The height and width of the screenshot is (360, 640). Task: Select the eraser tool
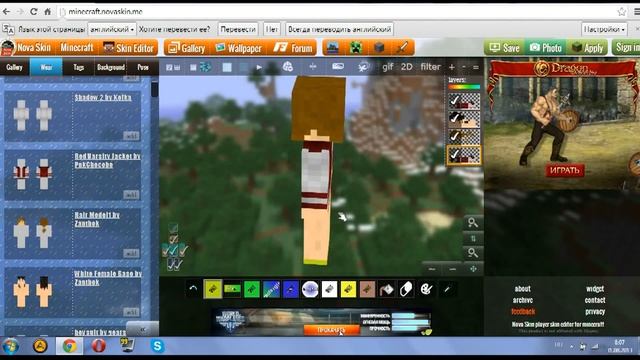(406, 289)
